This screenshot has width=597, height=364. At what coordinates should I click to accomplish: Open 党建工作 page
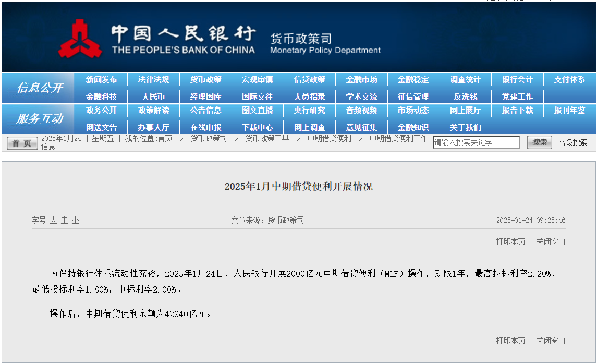click(517, 96)
